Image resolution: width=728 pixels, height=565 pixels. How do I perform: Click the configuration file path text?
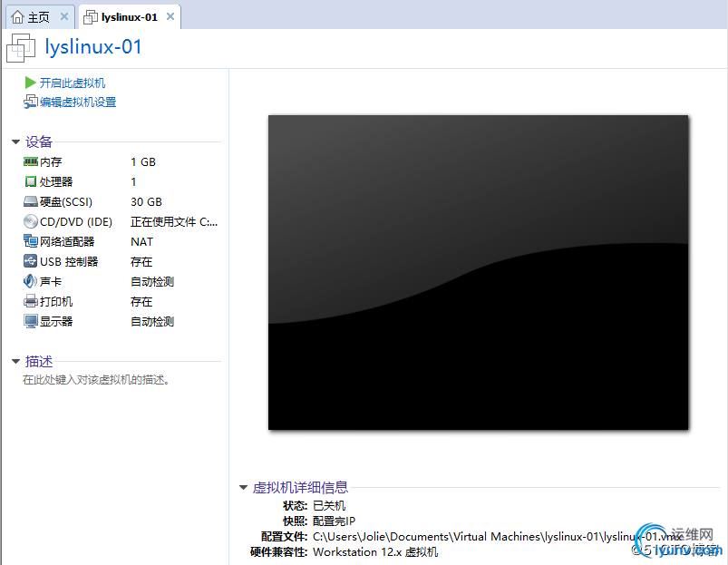pyautogui.click(x=498, y=537)
